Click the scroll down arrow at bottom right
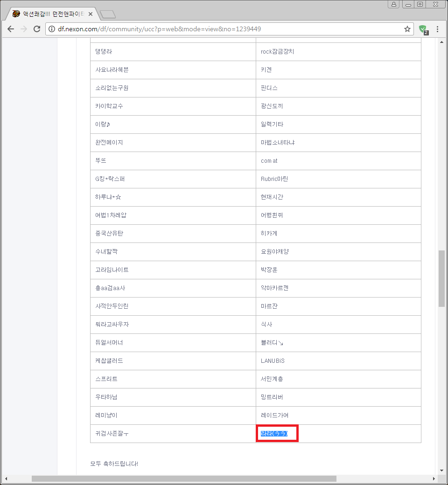Screen dimensions: 448x485 tap(441, 471)
